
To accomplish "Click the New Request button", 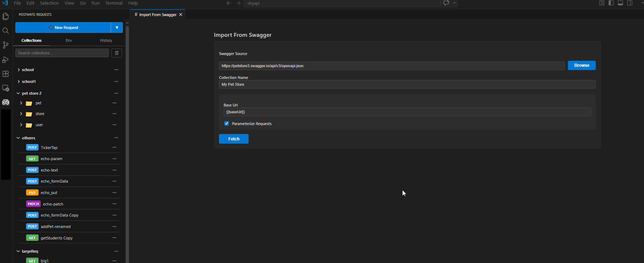I will click(63, 28).
